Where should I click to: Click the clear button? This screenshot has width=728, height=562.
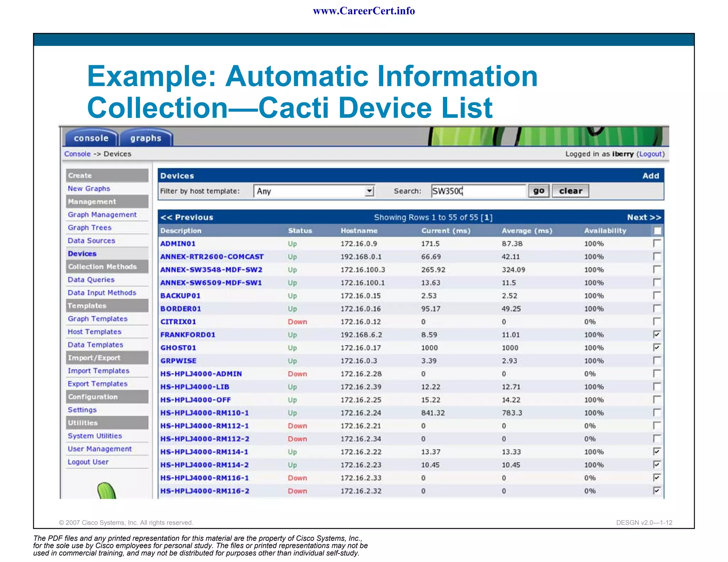coord(571,191)
